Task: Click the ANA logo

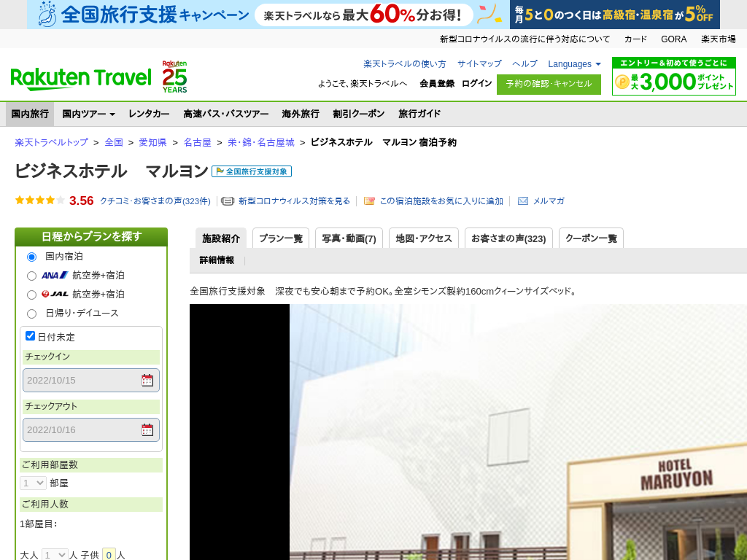Action: click(x=55, y=275)
